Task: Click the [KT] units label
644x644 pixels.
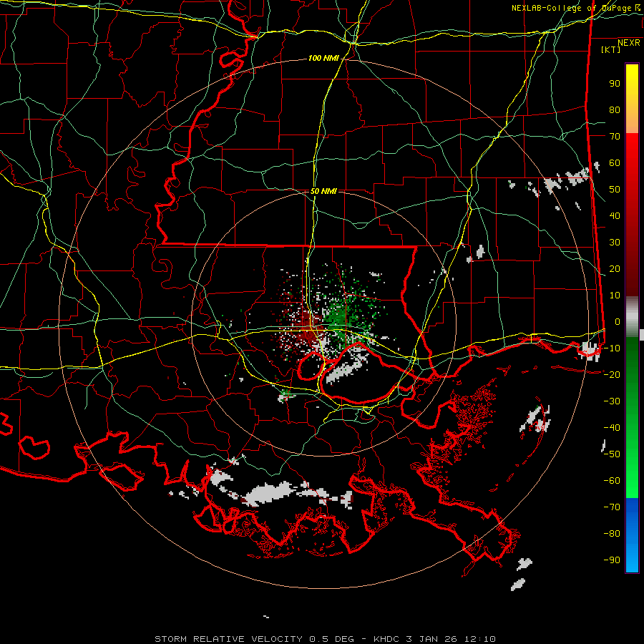Action: (611, 49)
